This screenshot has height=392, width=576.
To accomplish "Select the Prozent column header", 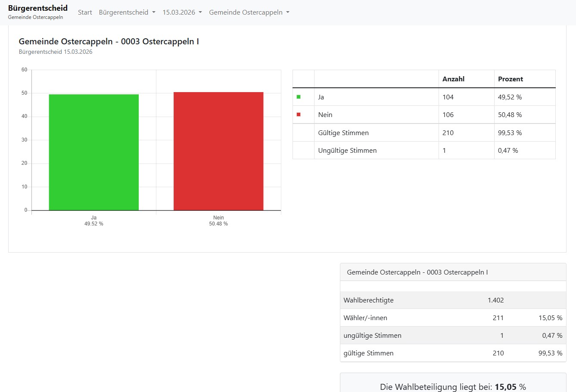I will (x=510, y=79).
